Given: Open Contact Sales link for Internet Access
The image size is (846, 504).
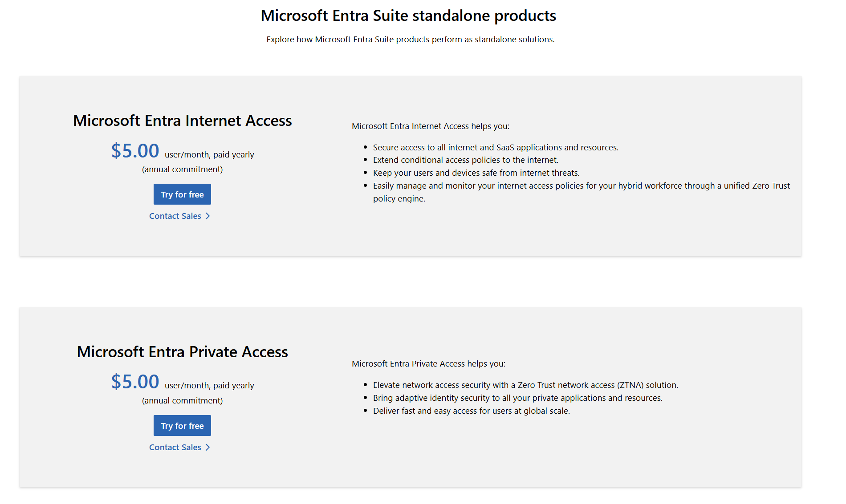Looking at the screenshot, I should pyautogui.click(x=175, y=216).
